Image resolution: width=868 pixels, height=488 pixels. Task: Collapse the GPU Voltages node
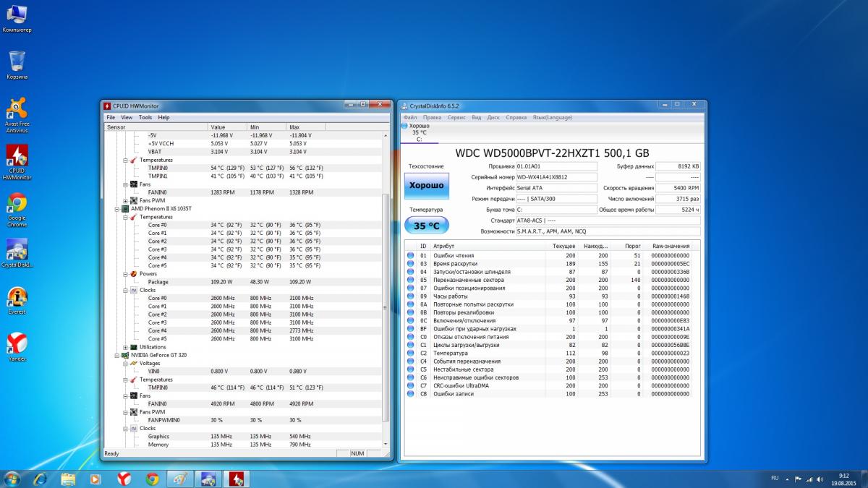pyautogui.click(x=125, y=363)
